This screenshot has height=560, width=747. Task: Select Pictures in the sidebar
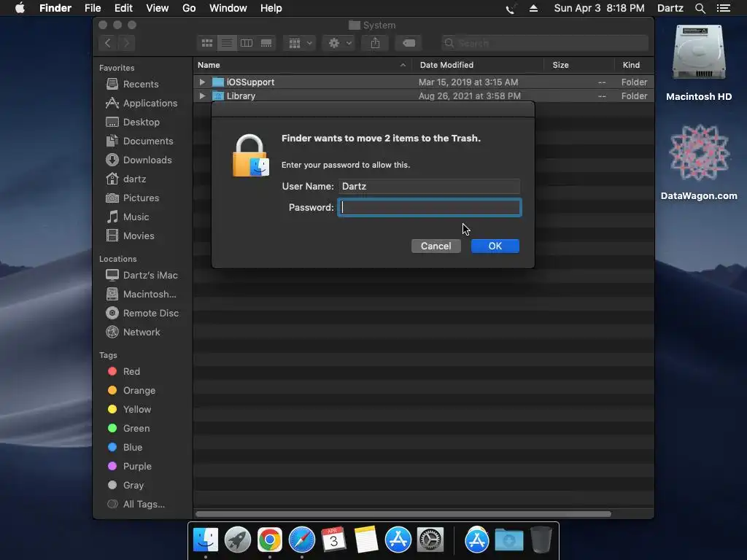[132, 198]
